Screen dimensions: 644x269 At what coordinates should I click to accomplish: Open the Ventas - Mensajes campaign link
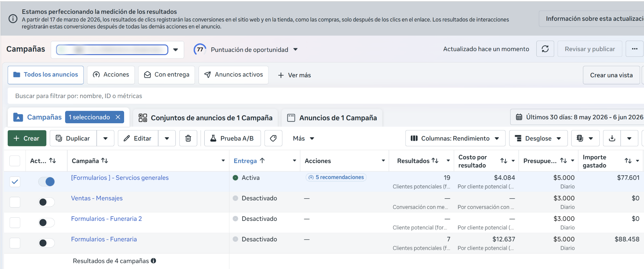(97, 198)
